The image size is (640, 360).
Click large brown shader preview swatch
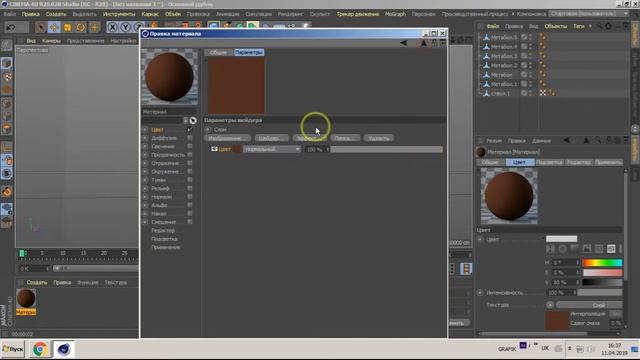click(x=236, y=85)
